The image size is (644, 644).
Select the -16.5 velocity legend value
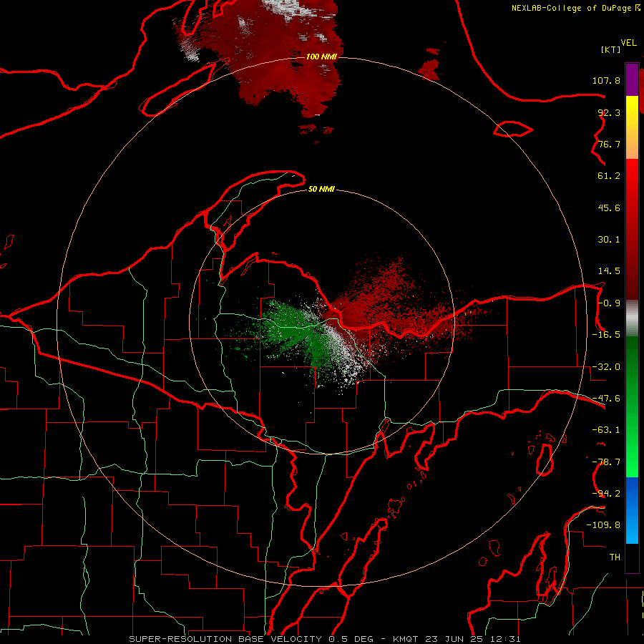click(x=606, y=335)
